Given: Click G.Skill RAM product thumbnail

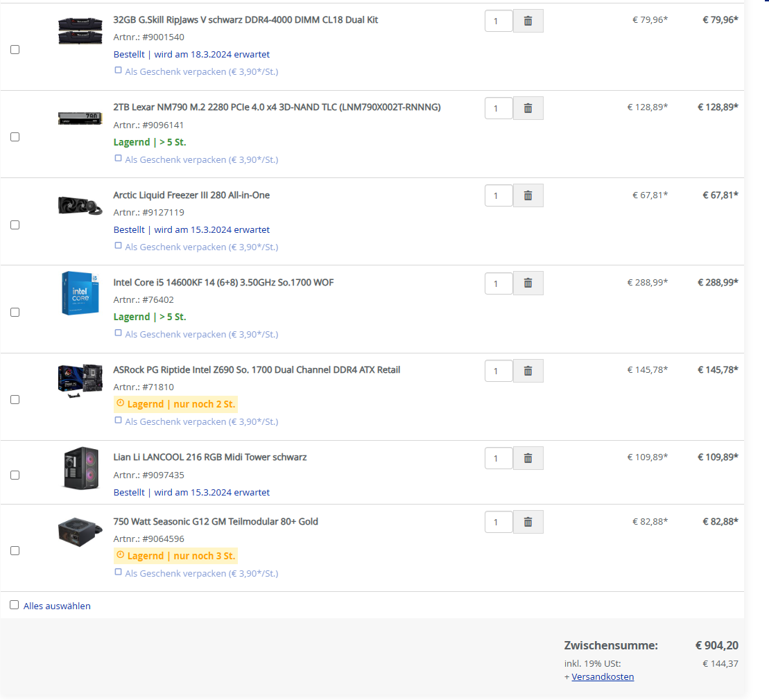Looking at the screenshot, I should [x=80, y=30].
